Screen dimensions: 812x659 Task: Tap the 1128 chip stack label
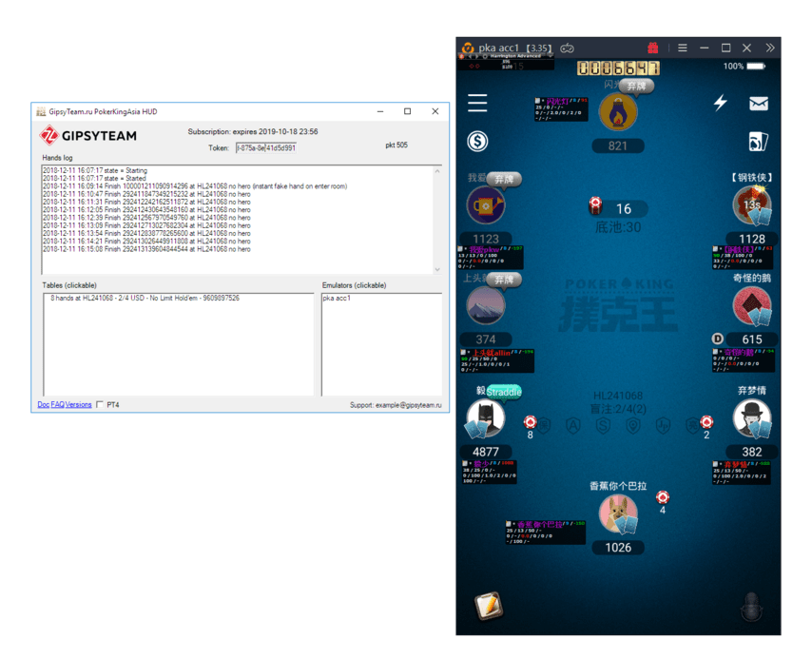(x=752, y=239)
